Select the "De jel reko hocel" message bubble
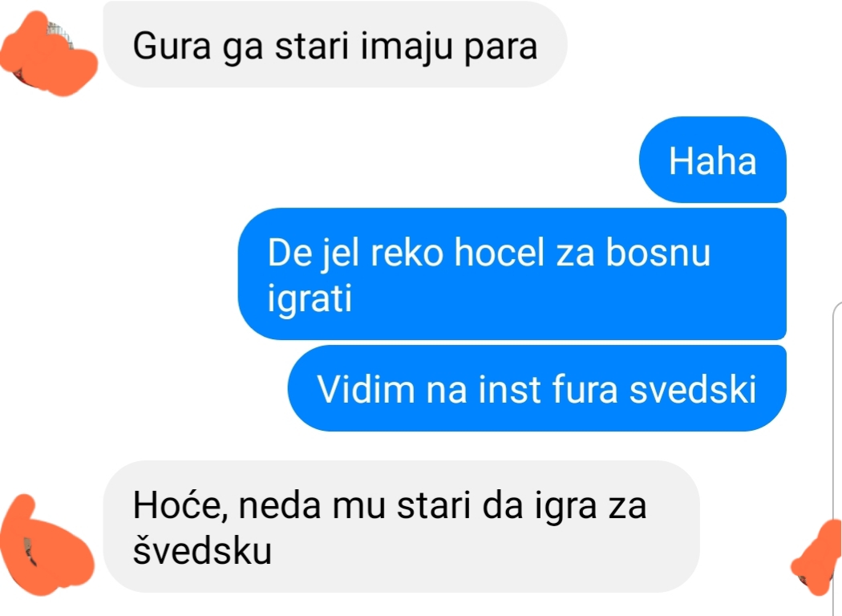Image resolution: width=842 pixels, height=616 pixels. coord(512,274)
